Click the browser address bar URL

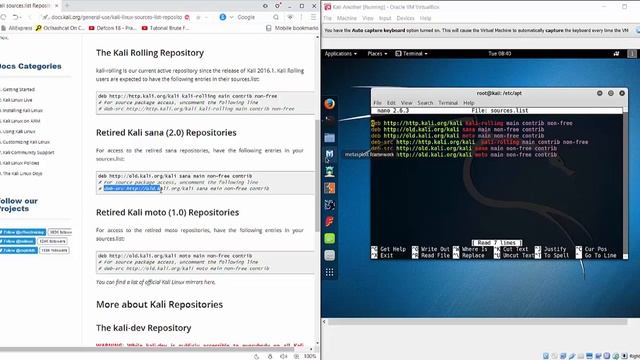(116, 17)
